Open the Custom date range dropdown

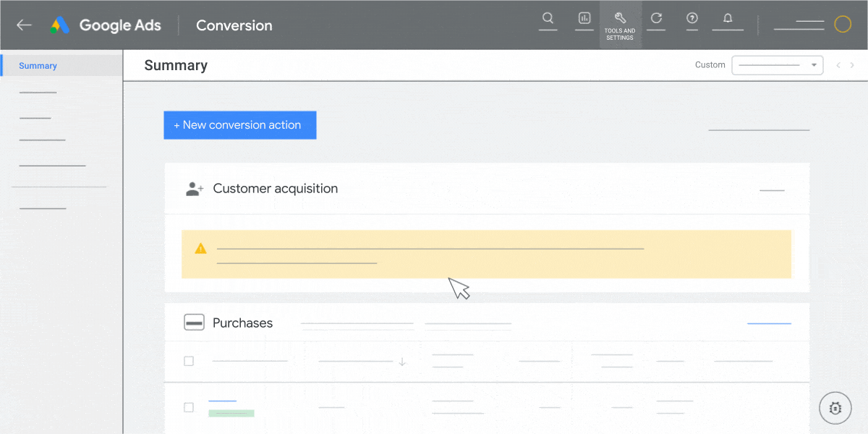pos(778,65)
